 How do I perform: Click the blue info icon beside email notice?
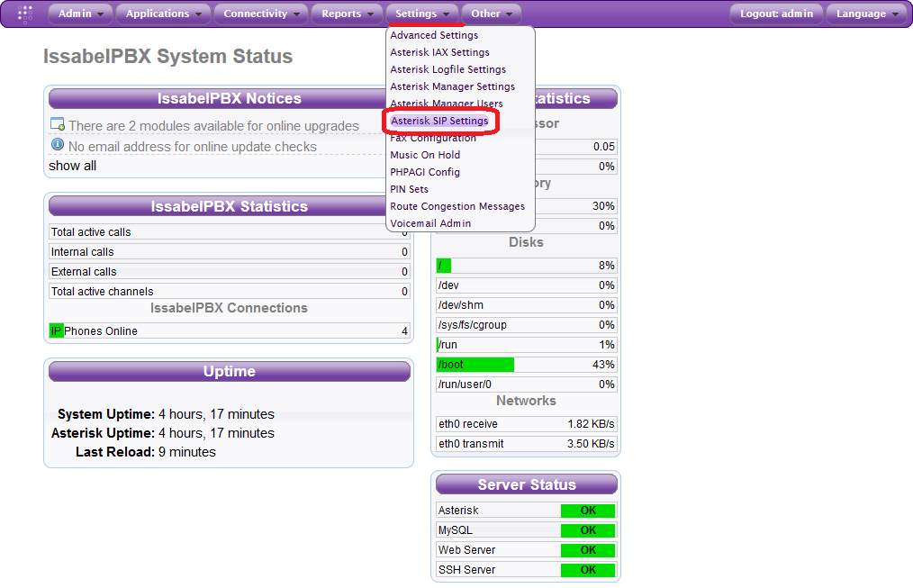click(x=57, y=144)
